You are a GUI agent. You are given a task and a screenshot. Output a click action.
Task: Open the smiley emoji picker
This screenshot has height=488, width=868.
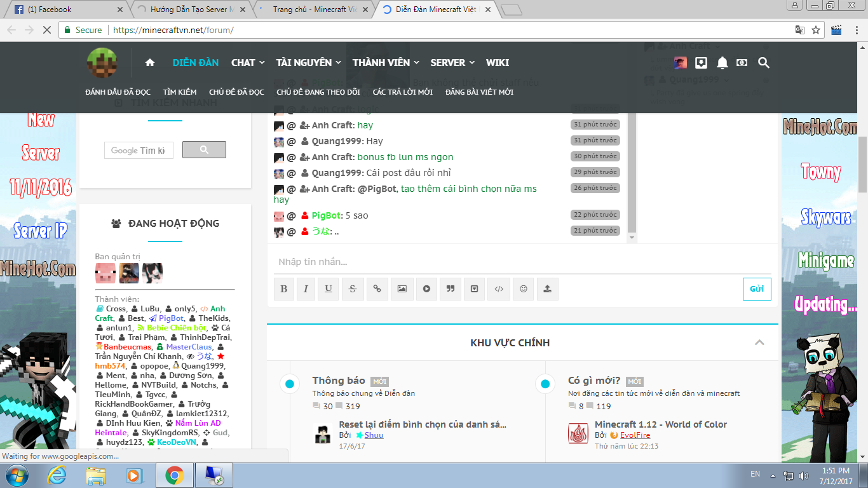pos(524,288)
